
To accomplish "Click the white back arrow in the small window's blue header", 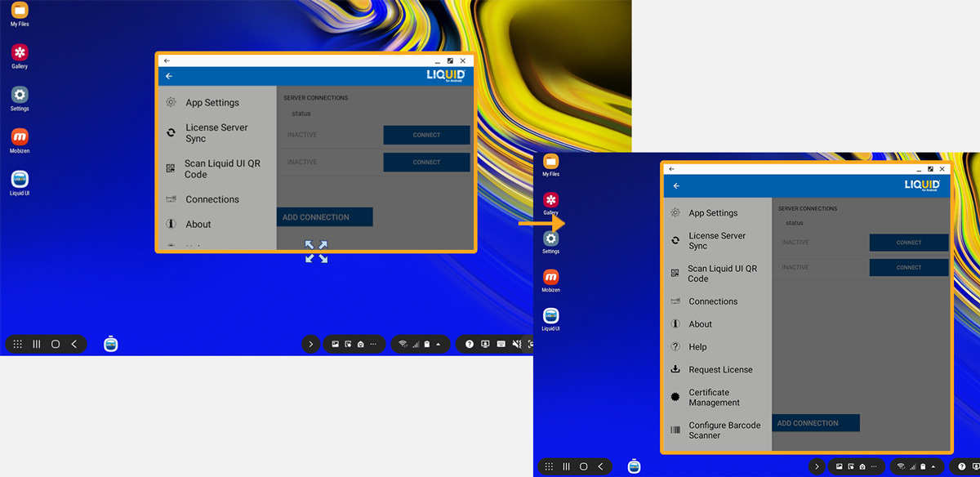I will point(169,76).
